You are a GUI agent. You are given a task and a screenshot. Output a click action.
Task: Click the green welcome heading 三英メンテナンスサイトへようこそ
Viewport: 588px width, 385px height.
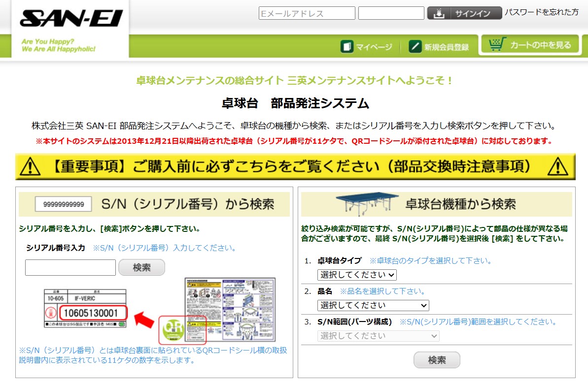[294, 81]
